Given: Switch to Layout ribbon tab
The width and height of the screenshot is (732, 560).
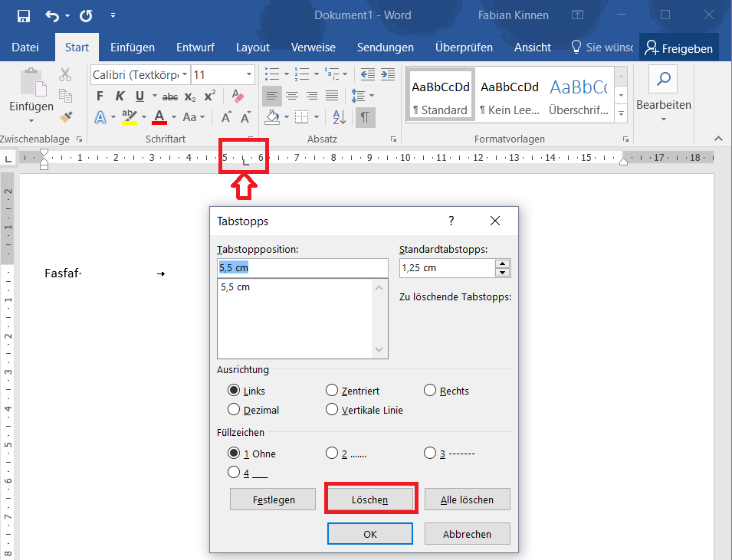Looking at the screenshot, I should click(252, 47).
